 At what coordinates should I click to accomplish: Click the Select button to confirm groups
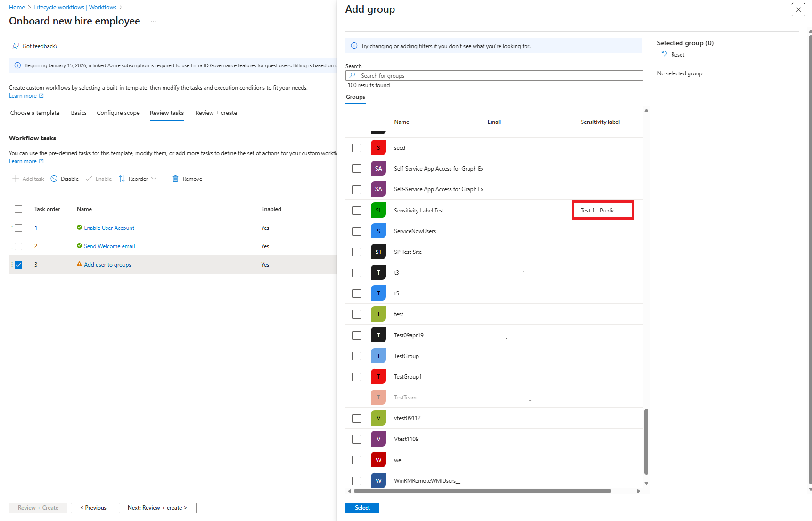(362, 507)
